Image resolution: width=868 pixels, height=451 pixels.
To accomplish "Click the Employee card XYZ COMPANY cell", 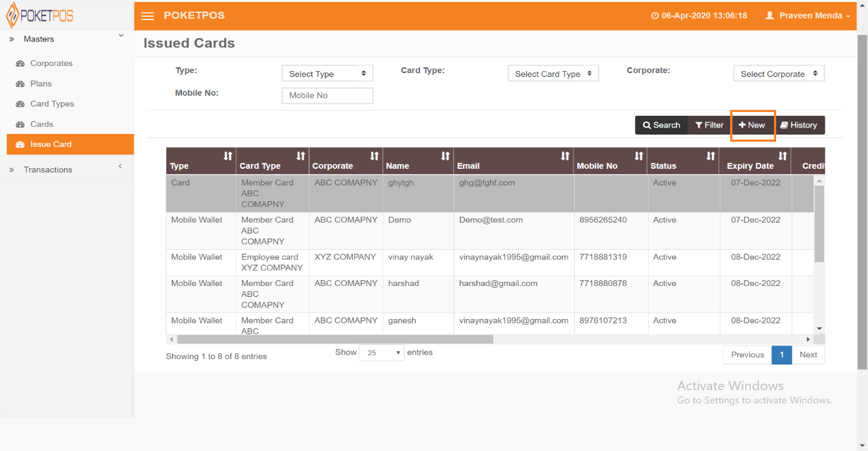I will (272, 262).
